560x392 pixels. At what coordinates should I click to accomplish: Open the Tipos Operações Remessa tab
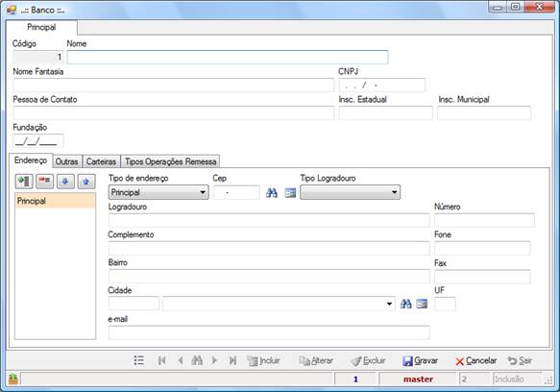tap(171, 161)
